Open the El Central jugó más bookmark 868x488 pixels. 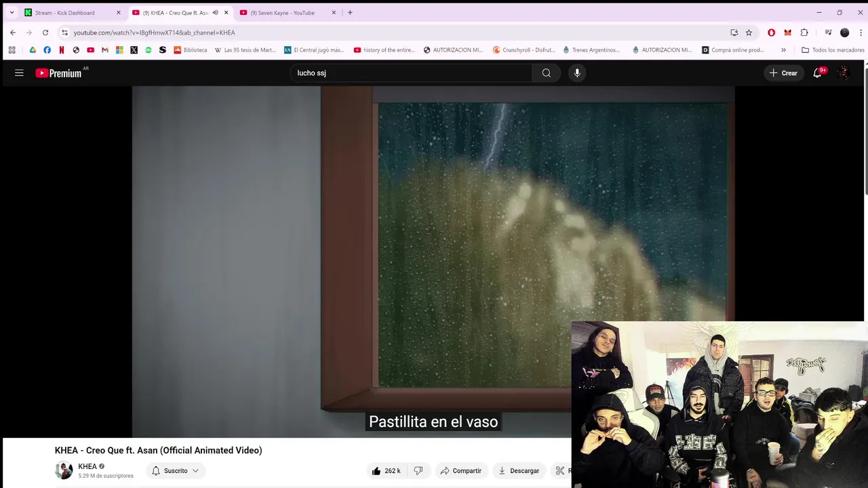315,50
